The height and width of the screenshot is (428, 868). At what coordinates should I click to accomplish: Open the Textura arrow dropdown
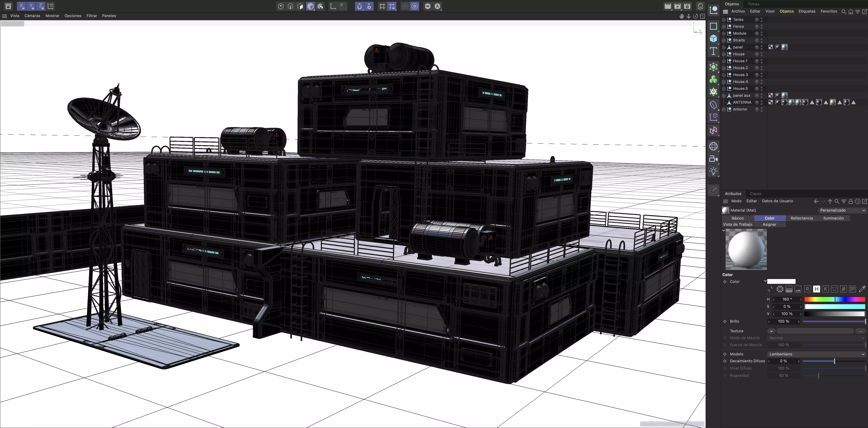click(771, 331)
